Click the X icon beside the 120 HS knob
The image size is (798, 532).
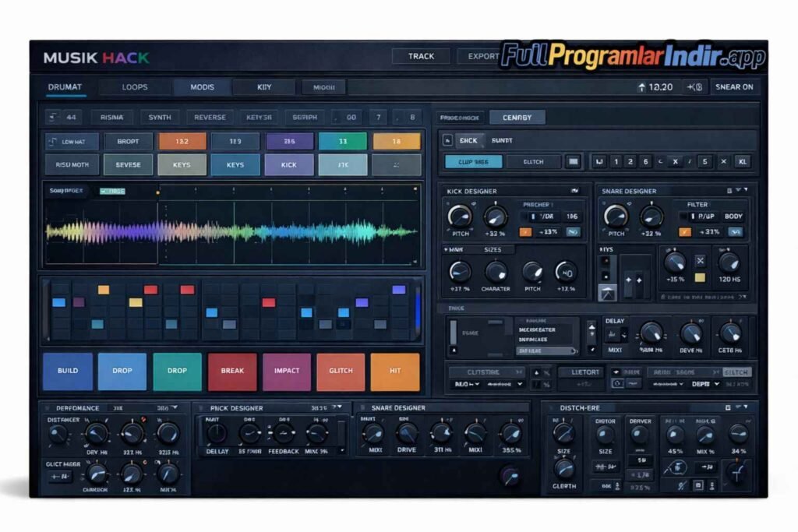click(700, 261)
